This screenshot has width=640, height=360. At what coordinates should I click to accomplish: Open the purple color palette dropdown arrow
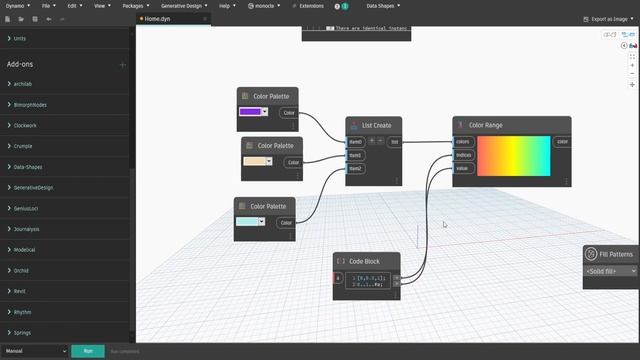pyautogui.click(x=265, y=111)
